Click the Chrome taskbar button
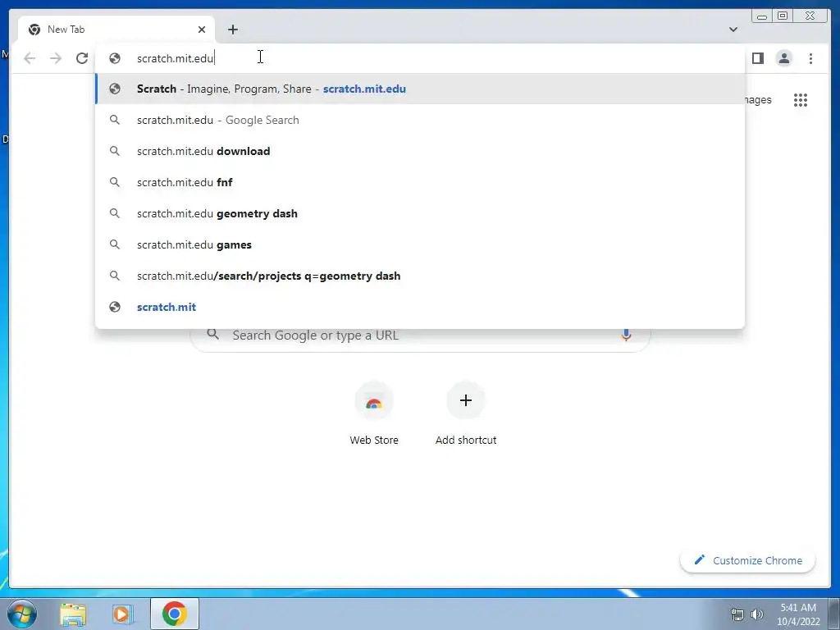 coord(175,614)
